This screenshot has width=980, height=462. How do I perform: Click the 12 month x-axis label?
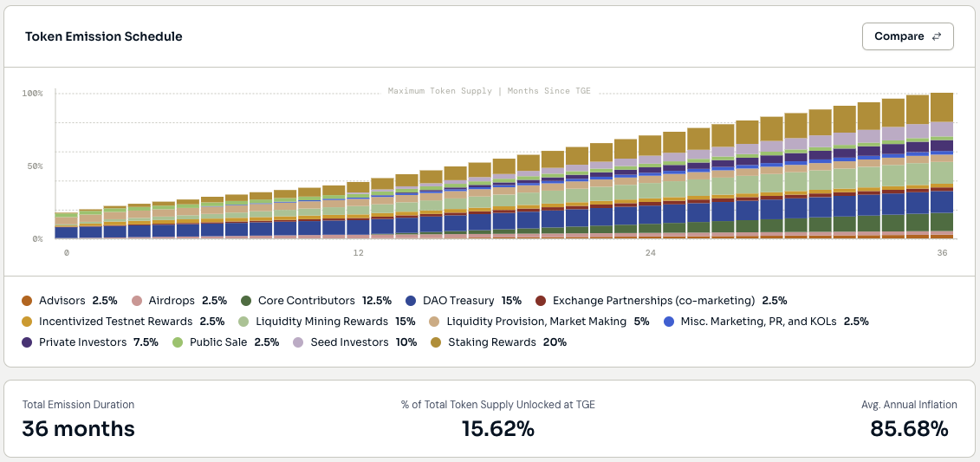tap(358, 253)
